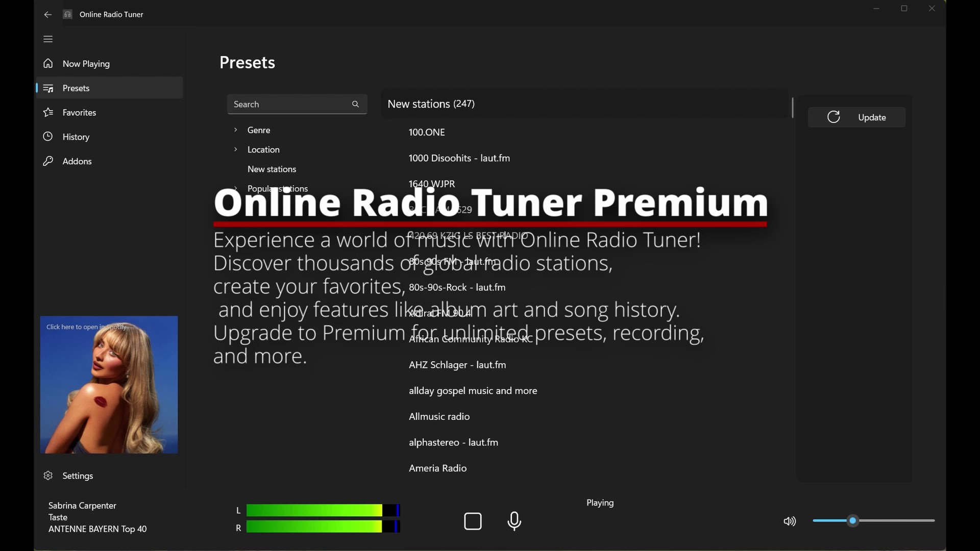Select the Allmusic radio station
980x551 pixels.
[x=439, y=416]
